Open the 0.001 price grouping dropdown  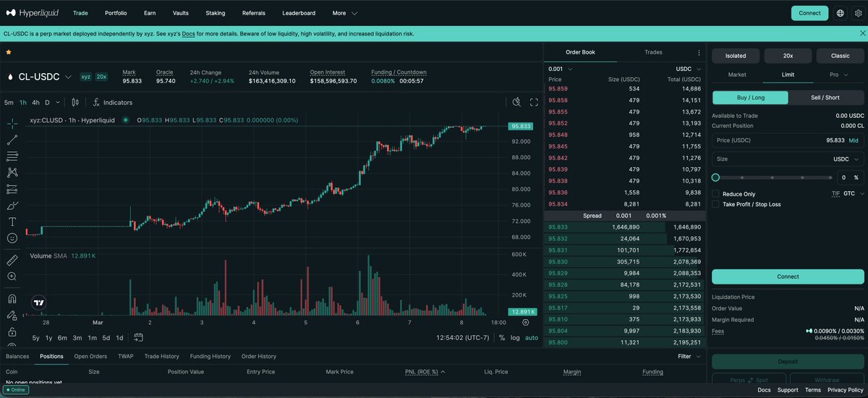pos(561,69)
